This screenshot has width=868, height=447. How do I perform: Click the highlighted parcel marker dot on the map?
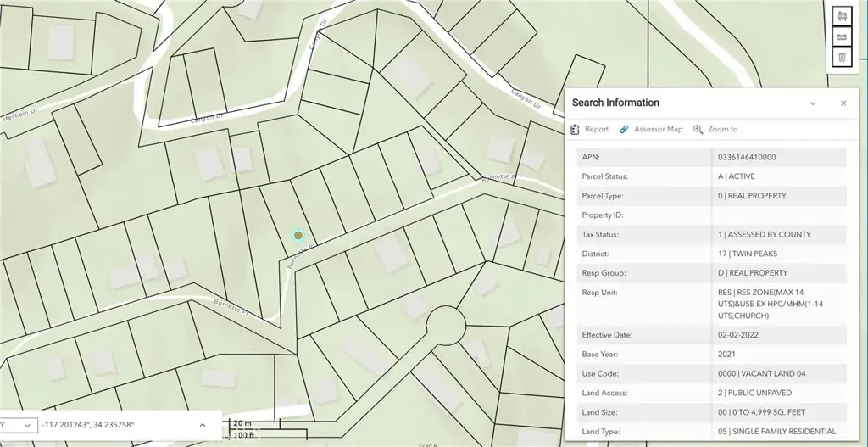298,235
